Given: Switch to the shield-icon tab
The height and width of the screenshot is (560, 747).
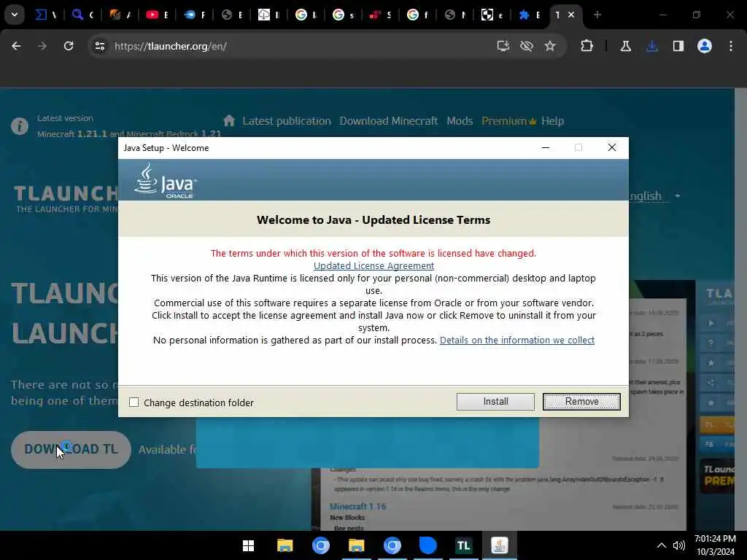Looking at the screenshot, I should coord(491,15).
